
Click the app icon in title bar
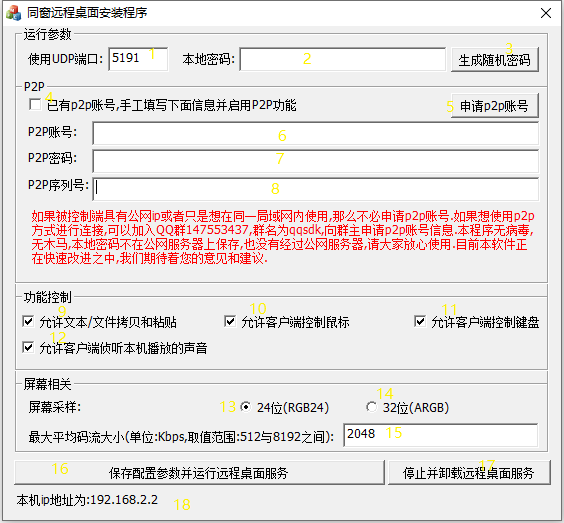pyautogui.click(x=14, y=13)
